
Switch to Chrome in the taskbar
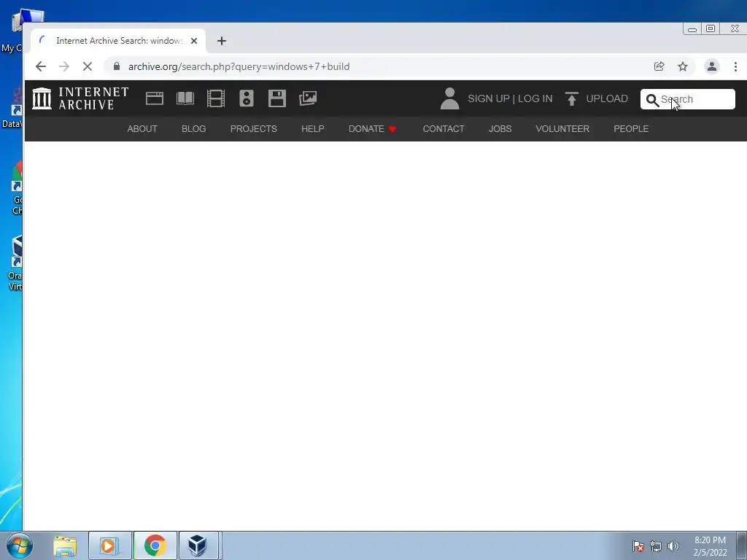coord(155,545)
